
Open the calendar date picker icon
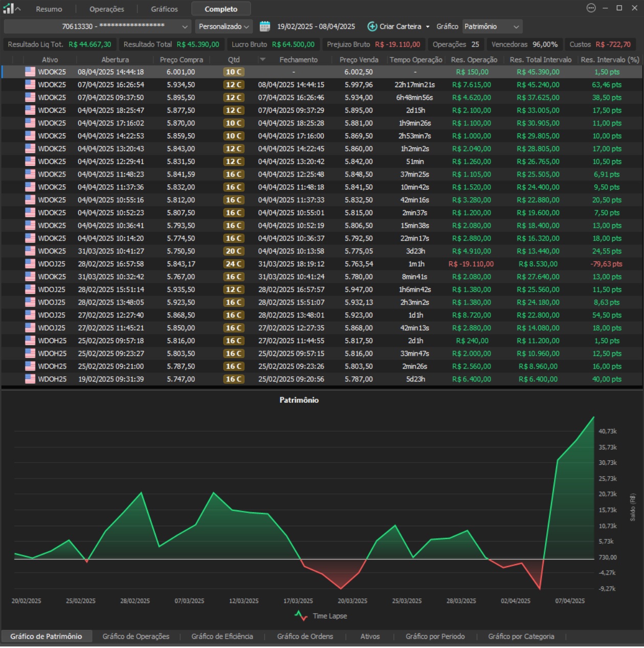pyautogui.click(x=264, y=27)
